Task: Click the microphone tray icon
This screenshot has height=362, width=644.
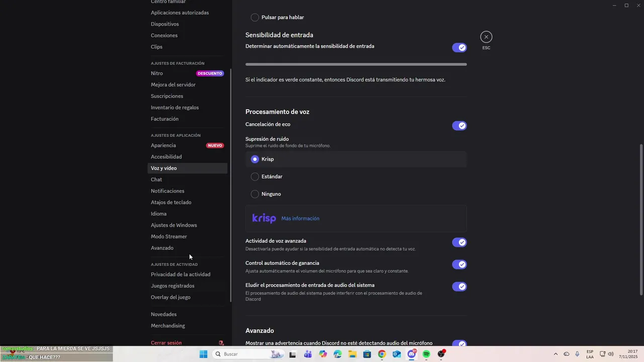Action: click(577, 354)
